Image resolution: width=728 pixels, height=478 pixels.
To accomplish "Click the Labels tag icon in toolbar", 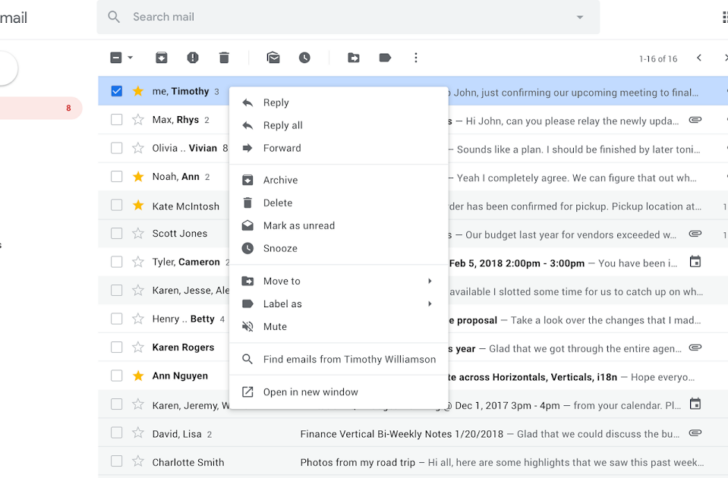I will pyautogui.click(x=385, y=58).
